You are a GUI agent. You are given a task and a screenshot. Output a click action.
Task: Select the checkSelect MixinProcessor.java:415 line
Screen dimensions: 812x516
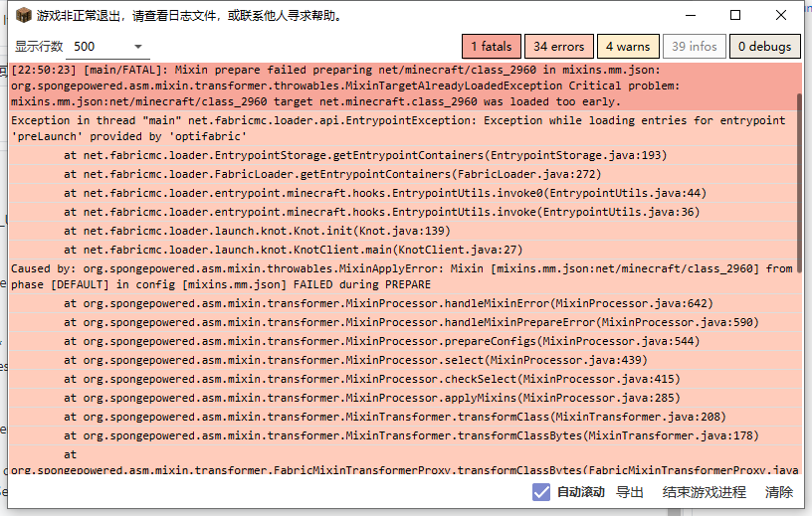click(x=403, y=380)
